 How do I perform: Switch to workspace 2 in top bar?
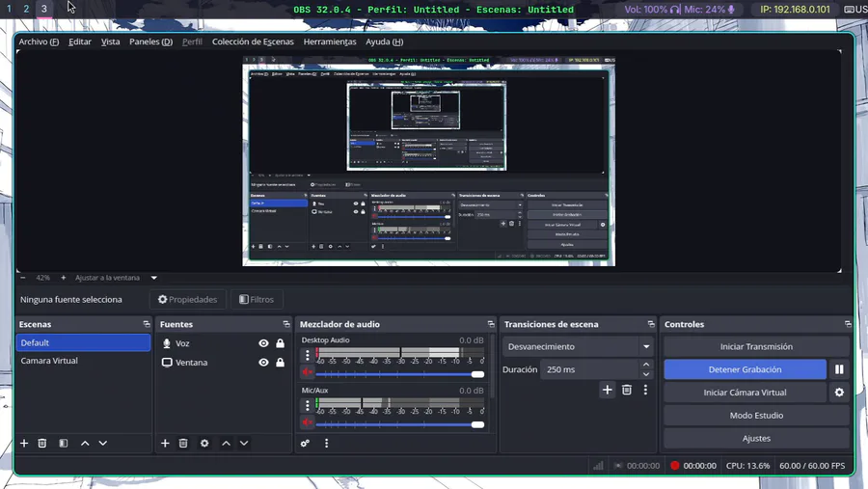pos(26,9)
